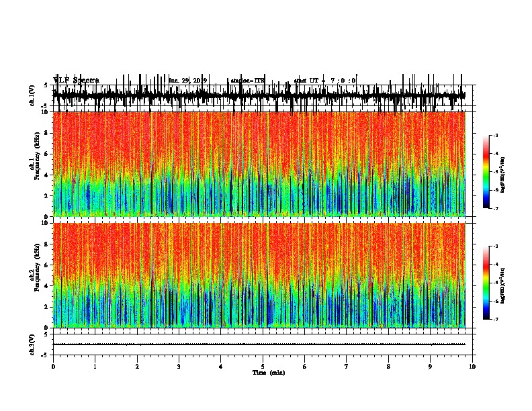Viewport: 532px width, 411px height.
Task: Select the "ch.3(V)" axis label
Action: [x=32, y=345]
